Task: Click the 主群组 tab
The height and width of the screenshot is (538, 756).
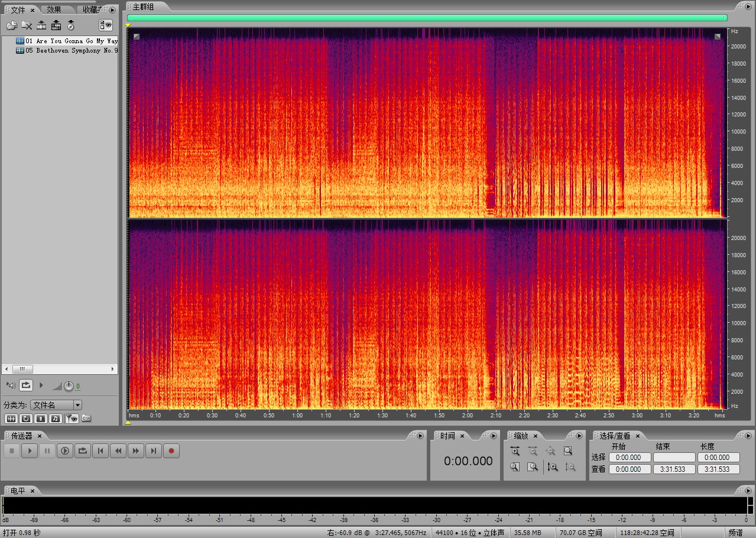Action: point(143,7)
